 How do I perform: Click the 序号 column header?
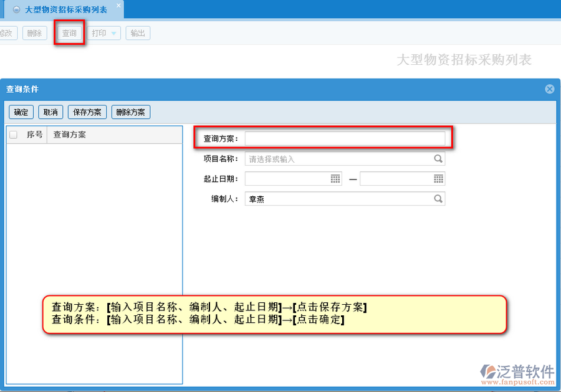(x=35, y=135)
